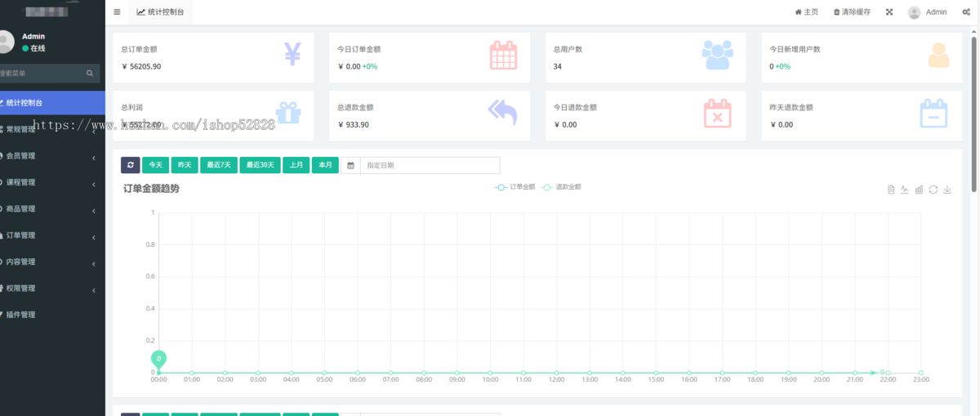Expand the 课程管理 sidebar menu

(52, 182)
